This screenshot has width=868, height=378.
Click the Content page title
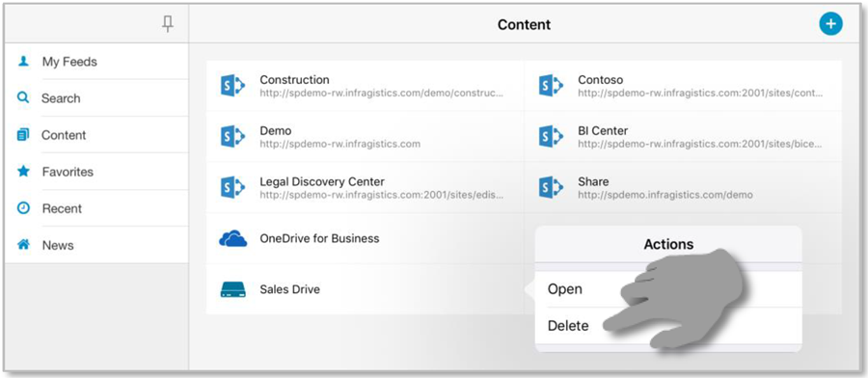pos(525,24)
